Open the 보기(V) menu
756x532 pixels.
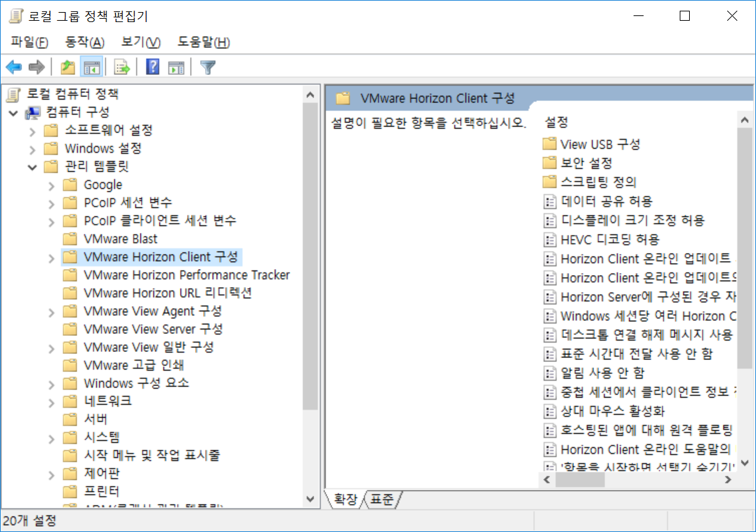[140, 42]
